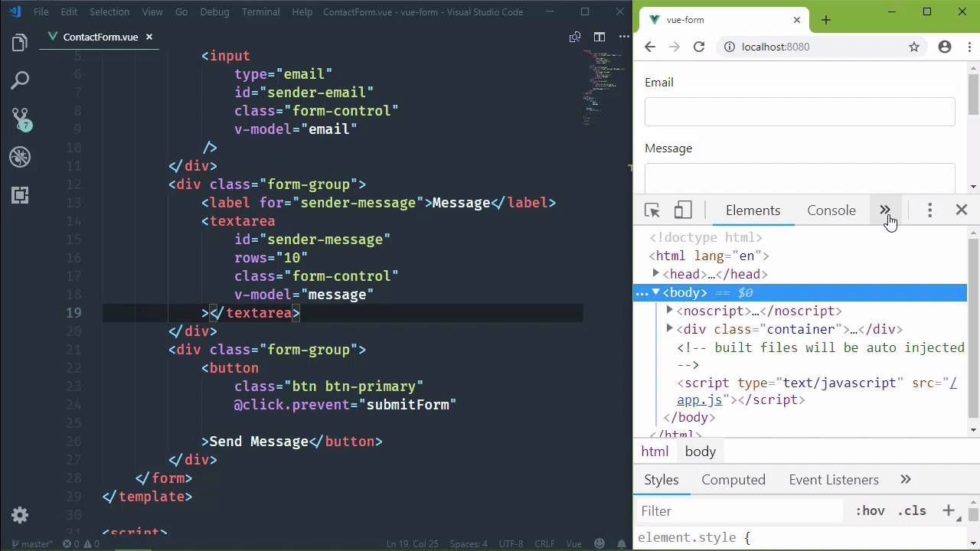Add a new style rule with plus
980x551 pixels.
pos(949,510)
